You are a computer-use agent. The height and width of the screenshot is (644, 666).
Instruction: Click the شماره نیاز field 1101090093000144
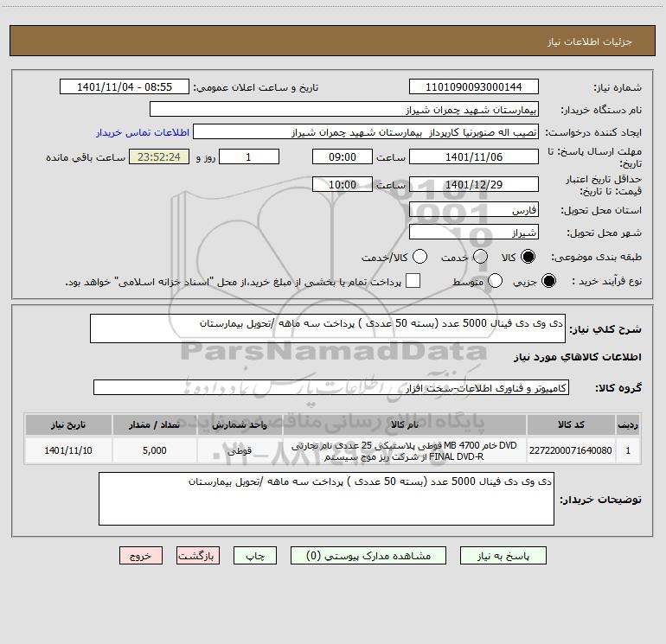(x=474, y=87)
